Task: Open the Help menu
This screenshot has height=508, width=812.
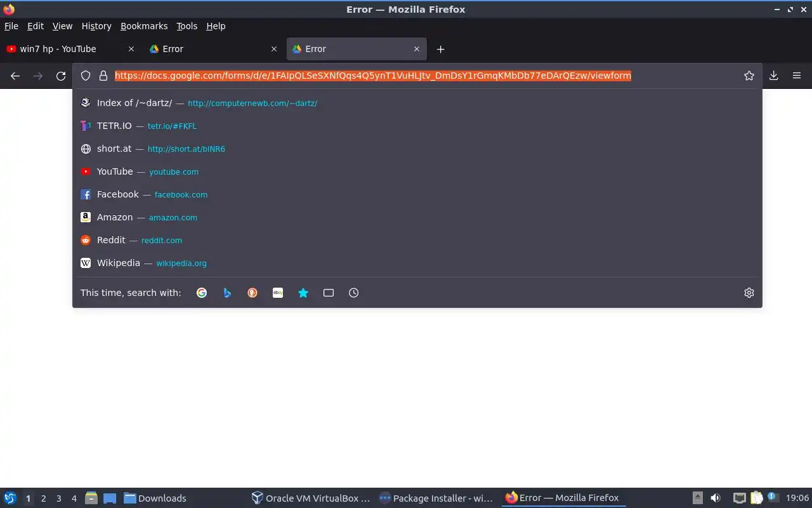Action: point(216,26)
